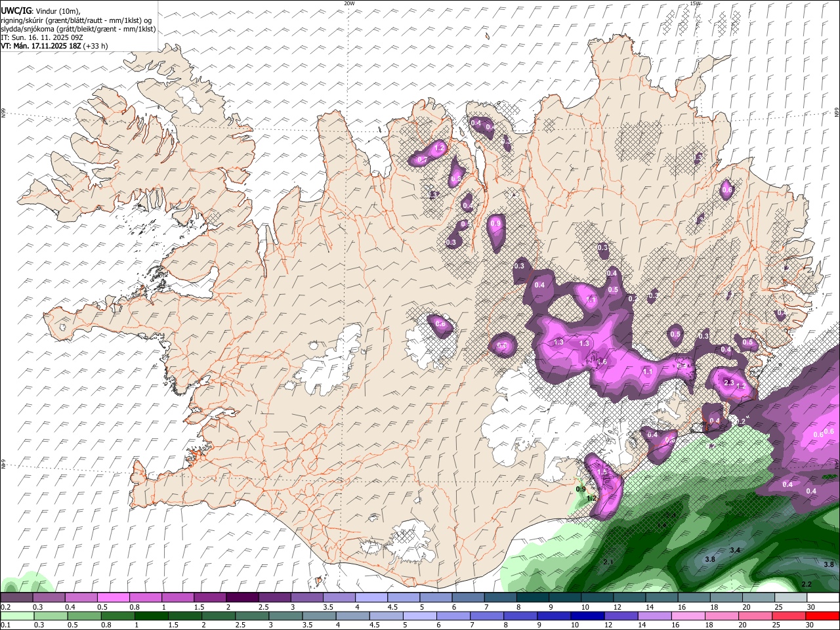
Task: Click lower legend swatch between 0.1 and 0.3
Action: click(17, 616)
